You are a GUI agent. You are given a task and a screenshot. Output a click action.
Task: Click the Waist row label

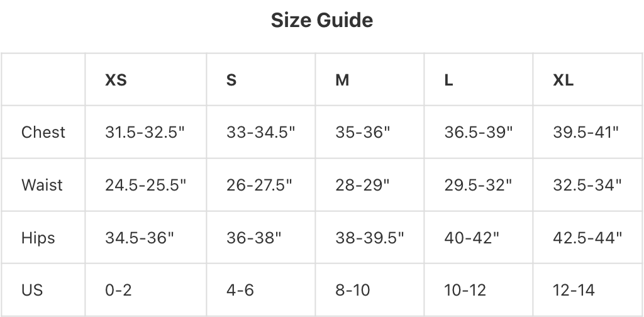point(42,185)
